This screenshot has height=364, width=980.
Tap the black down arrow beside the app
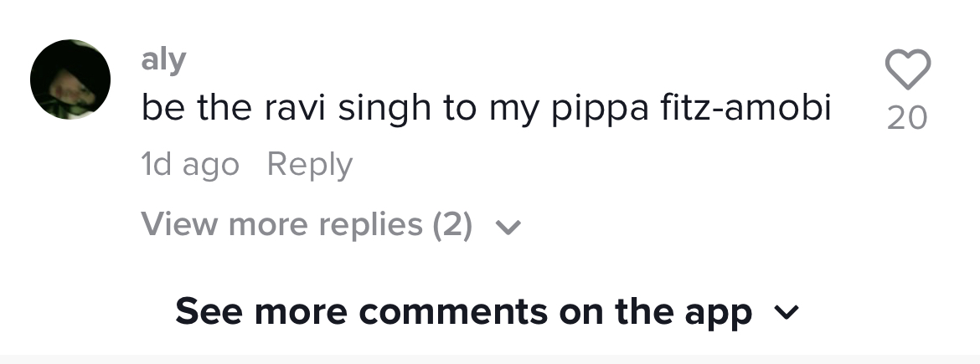coord(787,311)
